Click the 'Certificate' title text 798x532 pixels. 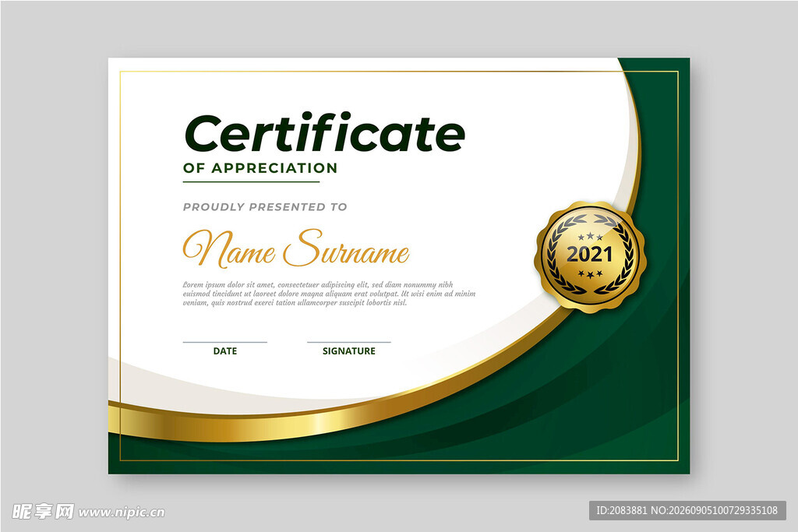point(325,132)
